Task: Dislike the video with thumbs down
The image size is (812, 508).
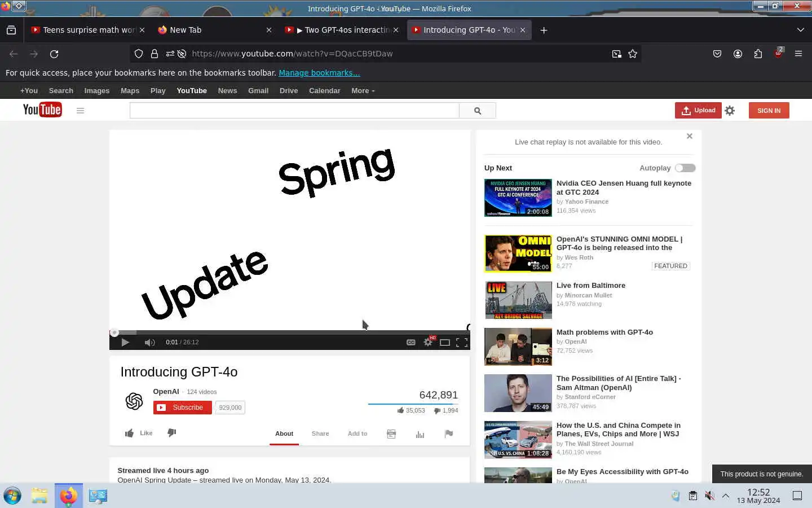Action: pos(172,433)
